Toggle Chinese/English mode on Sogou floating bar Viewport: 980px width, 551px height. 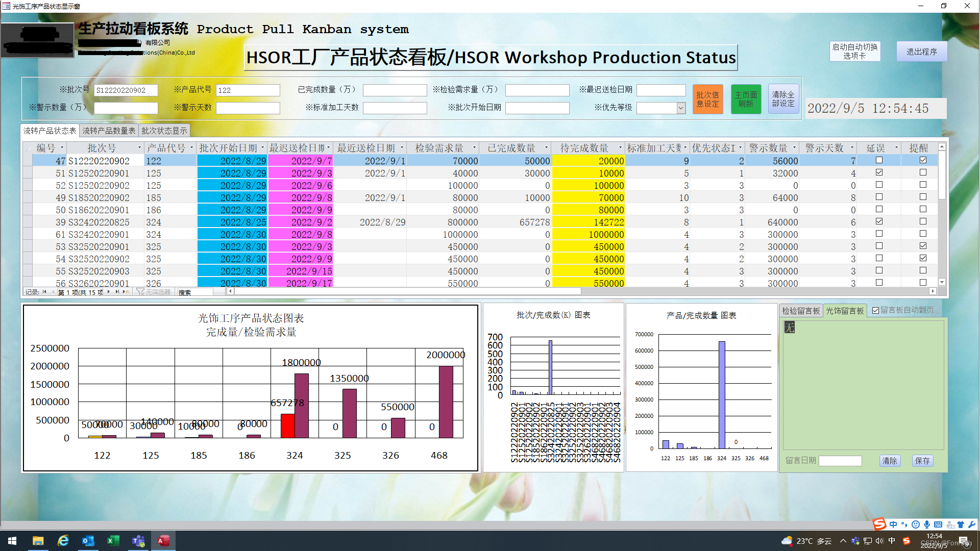click(x=893, y=524)
